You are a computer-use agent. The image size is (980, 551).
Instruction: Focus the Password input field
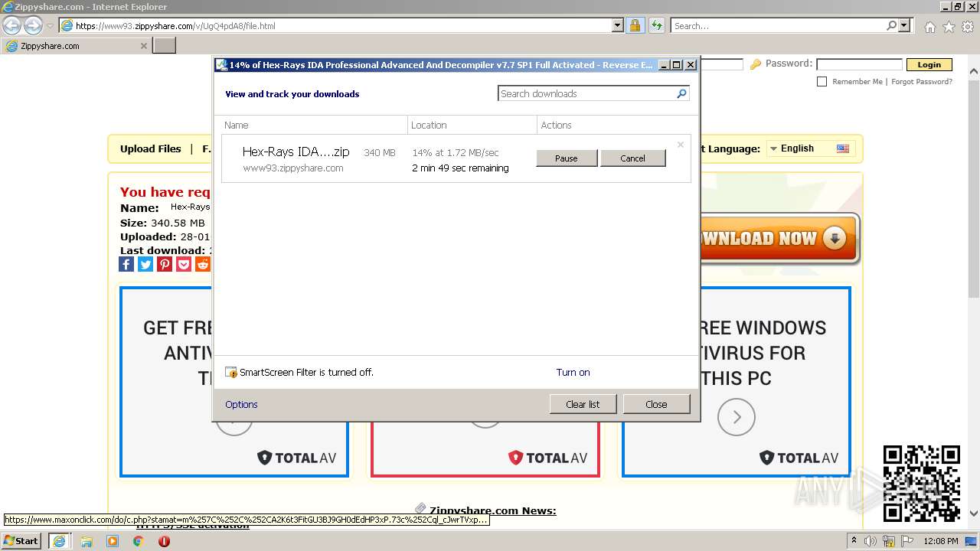coord(859,64)
